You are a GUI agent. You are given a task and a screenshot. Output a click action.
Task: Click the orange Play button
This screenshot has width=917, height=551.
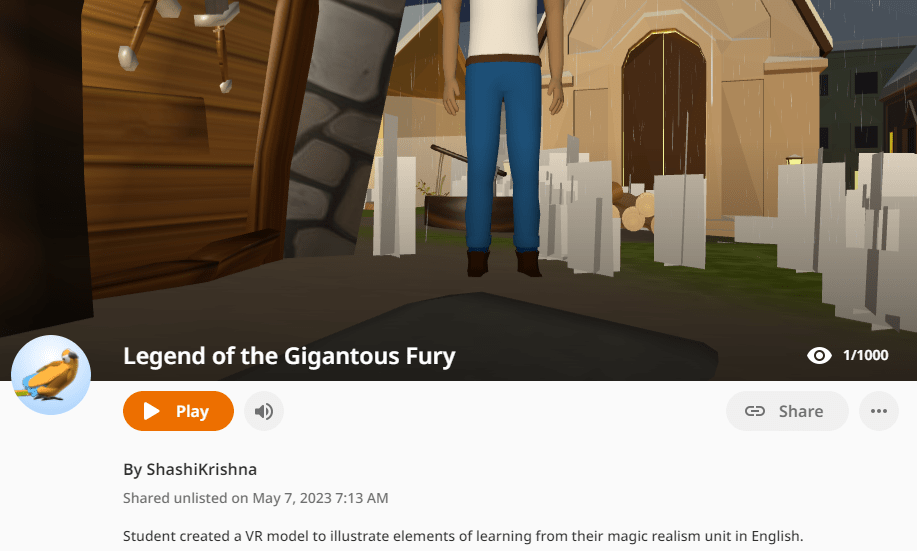coord(178,411)
